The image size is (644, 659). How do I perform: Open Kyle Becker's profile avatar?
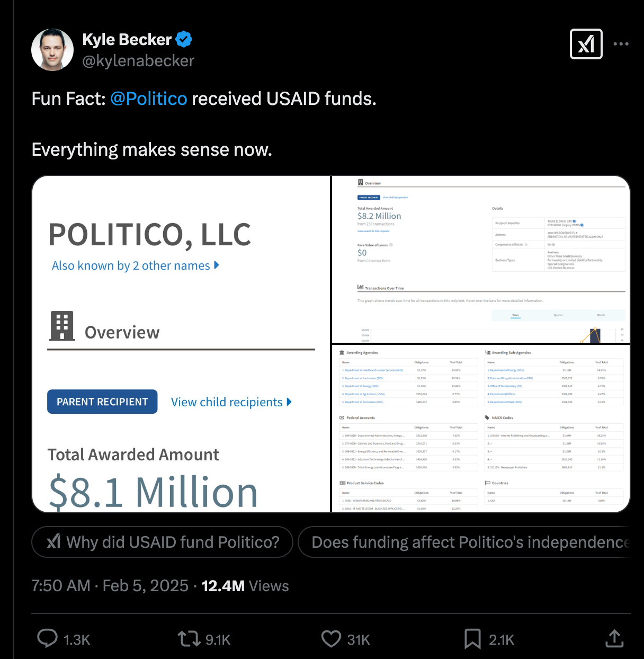tap(53, 50)
